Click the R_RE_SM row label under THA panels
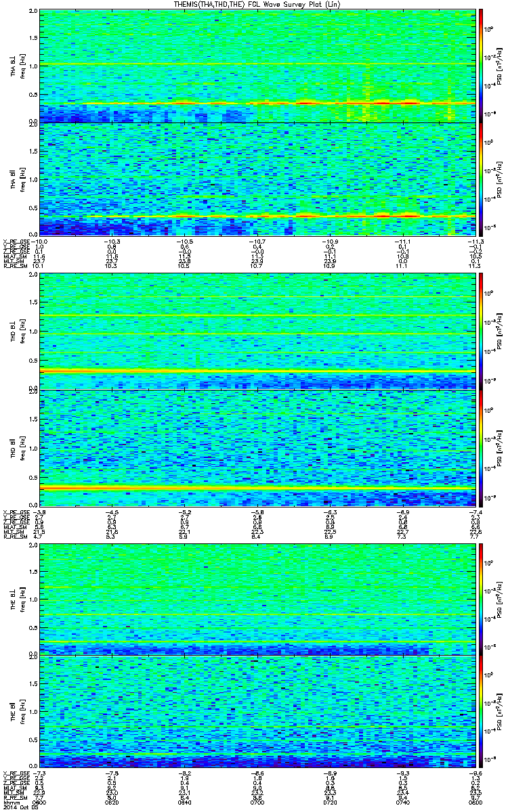 tap(16, 267)
